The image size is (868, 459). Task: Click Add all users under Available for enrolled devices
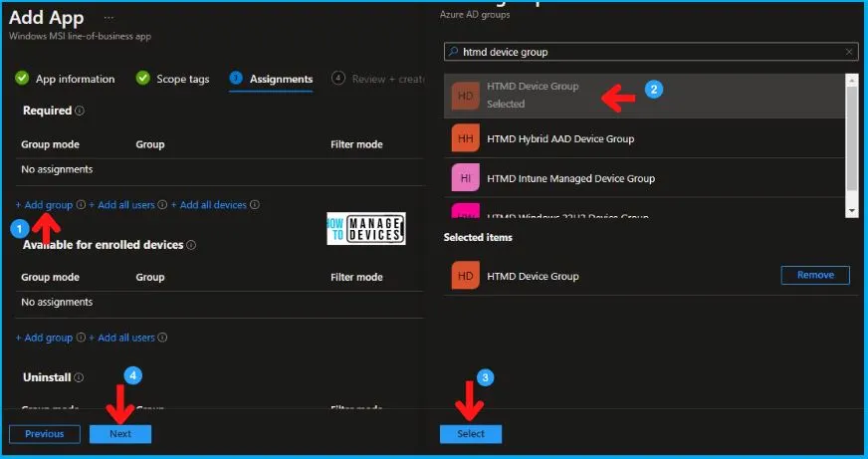121,338
